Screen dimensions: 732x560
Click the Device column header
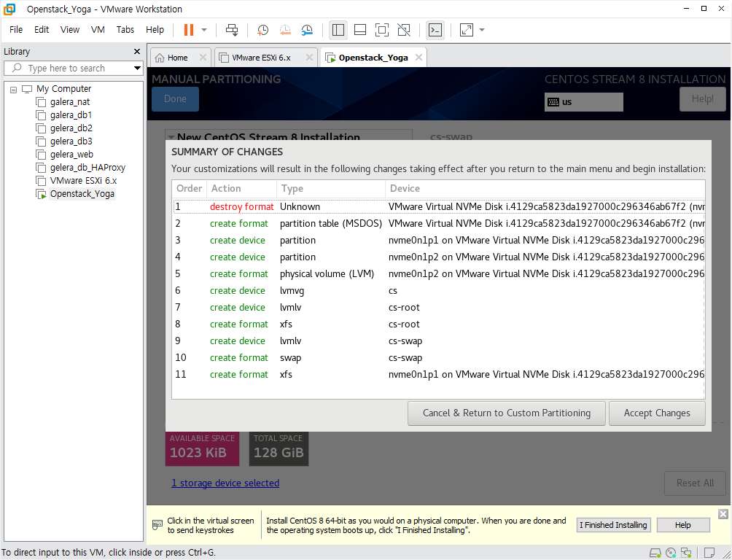click(545, 189)
